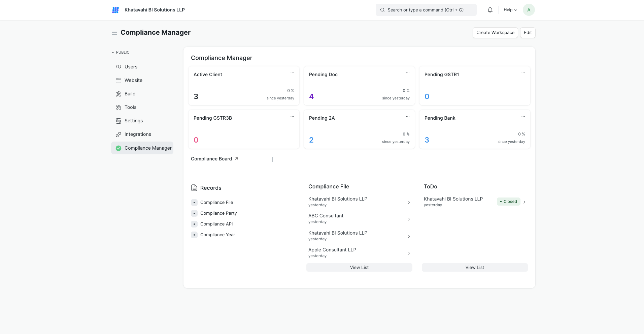The width and height of the screenshot is (644, 334).
Task: Click View List under Compliance File
Action: coord(359,268)
